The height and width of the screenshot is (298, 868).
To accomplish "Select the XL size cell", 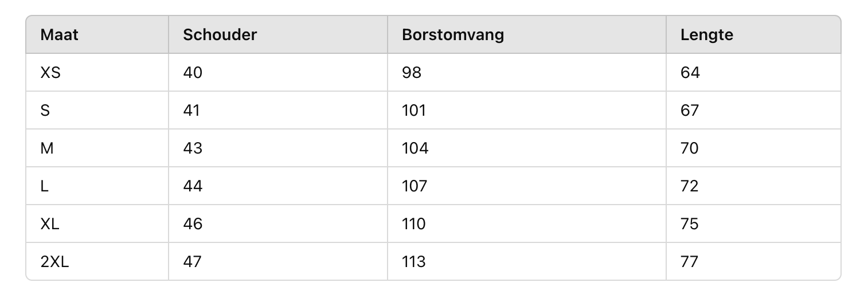I will click(x=50, y=224).
